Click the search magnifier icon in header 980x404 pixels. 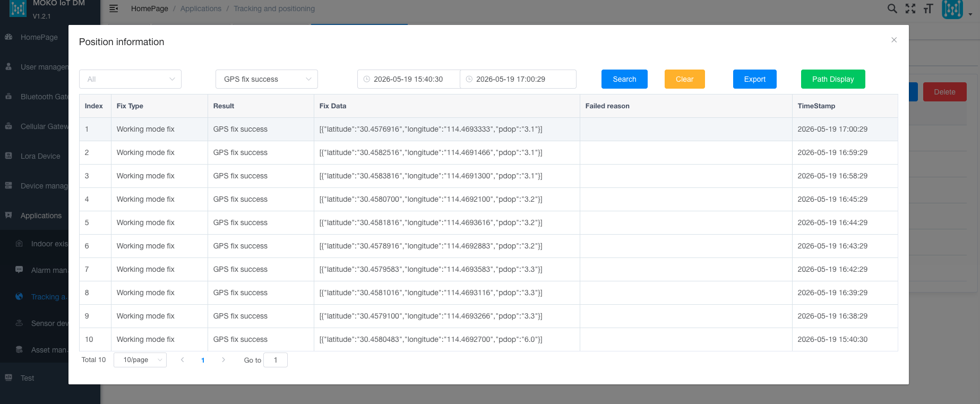(x=892, y=8)
